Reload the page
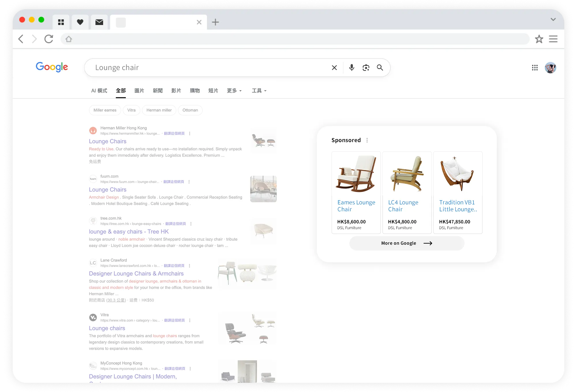 [x=49, y=39]
